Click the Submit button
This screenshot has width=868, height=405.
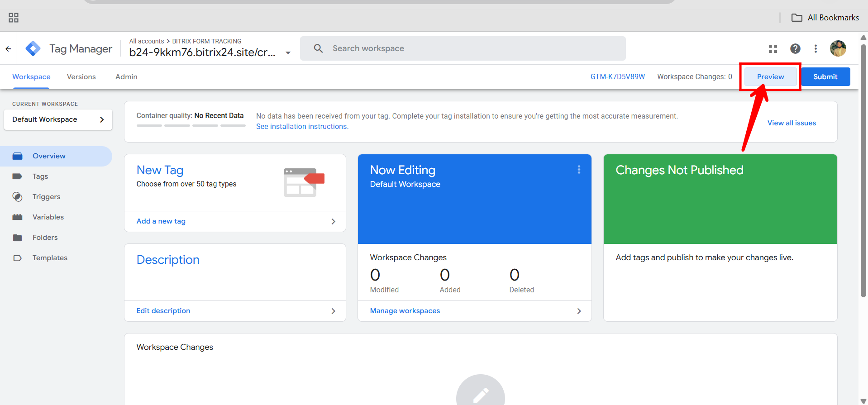point(825,77)
